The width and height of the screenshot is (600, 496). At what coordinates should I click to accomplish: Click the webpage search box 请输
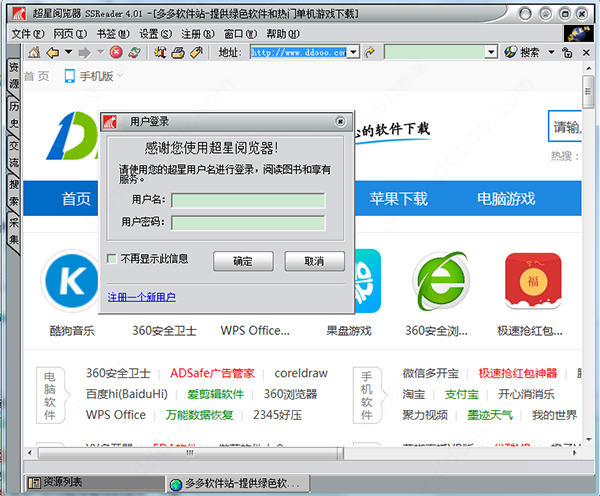pyautogui.click(x=565, y=127)
